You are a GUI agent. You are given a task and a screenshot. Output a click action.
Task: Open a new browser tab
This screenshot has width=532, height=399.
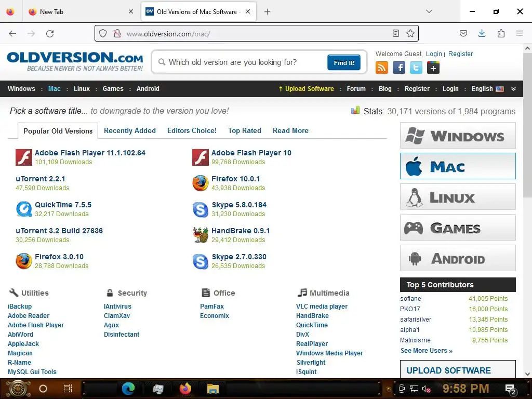268,11
